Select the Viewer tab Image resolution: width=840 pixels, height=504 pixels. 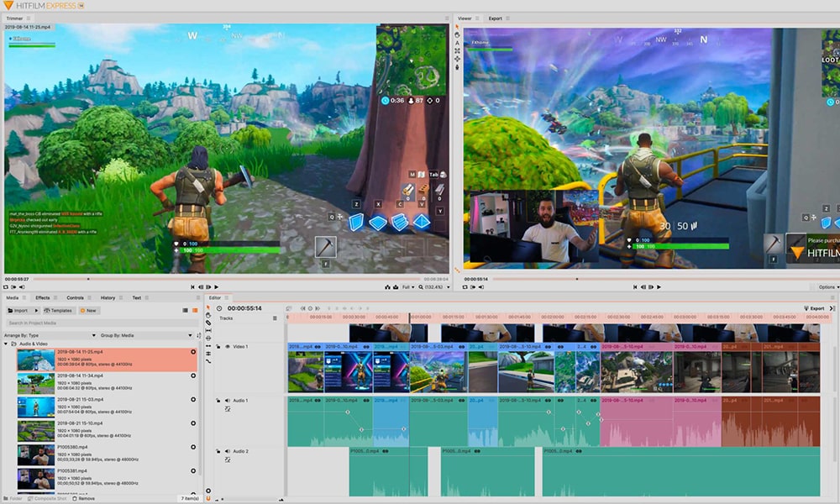click(x=465, y=18)
